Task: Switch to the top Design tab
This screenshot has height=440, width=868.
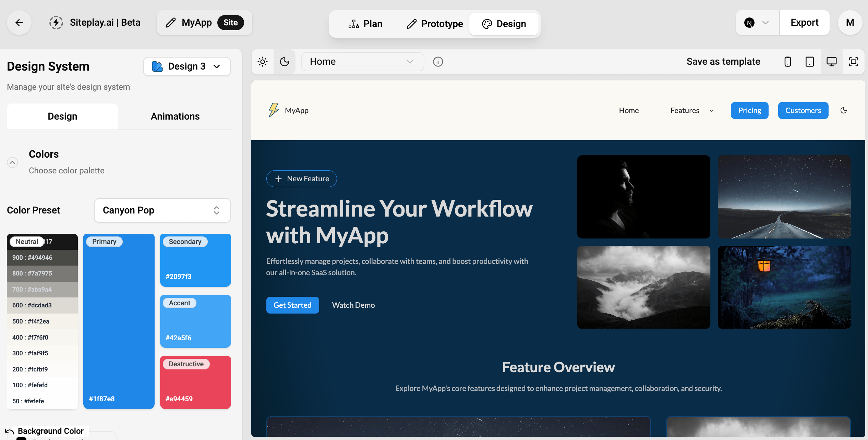Action: (504, 24)
